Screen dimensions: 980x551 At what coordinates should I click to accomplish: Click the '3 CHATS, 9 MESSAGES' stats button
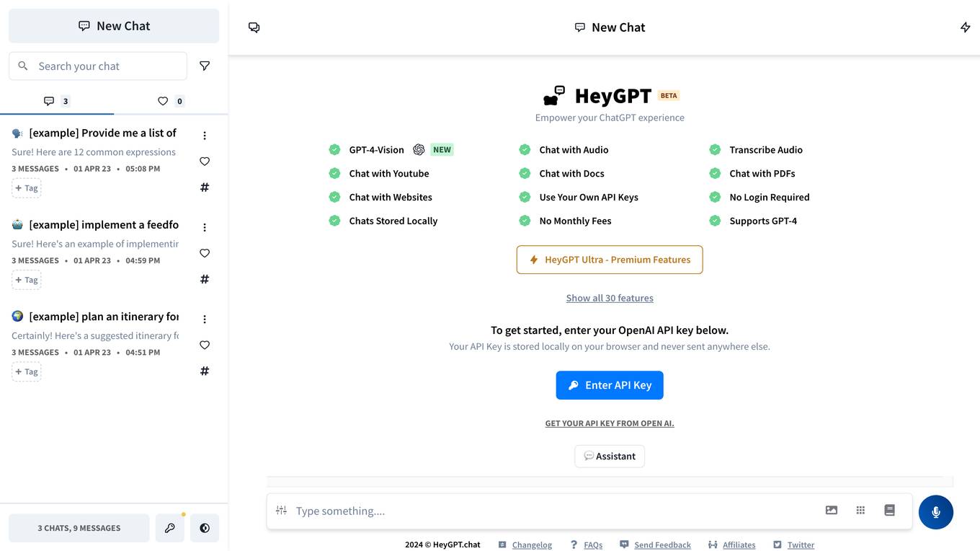(79, 528)
